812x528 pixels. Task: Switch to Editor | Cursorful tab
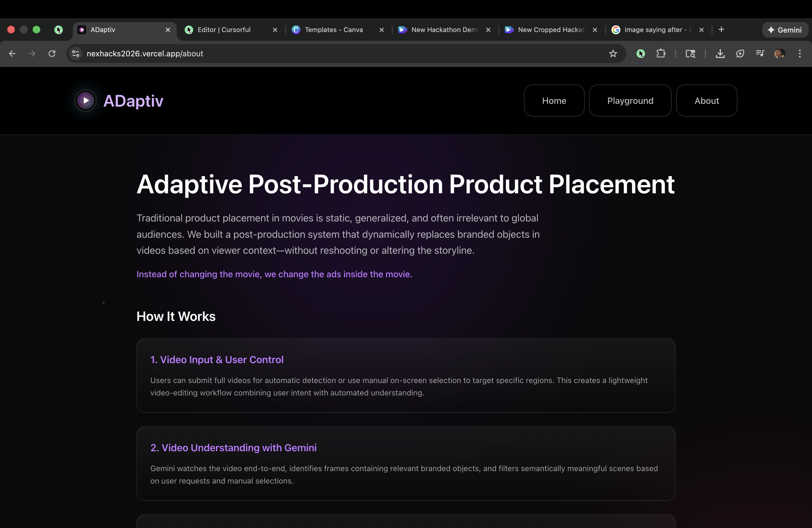tap(224, 30)
